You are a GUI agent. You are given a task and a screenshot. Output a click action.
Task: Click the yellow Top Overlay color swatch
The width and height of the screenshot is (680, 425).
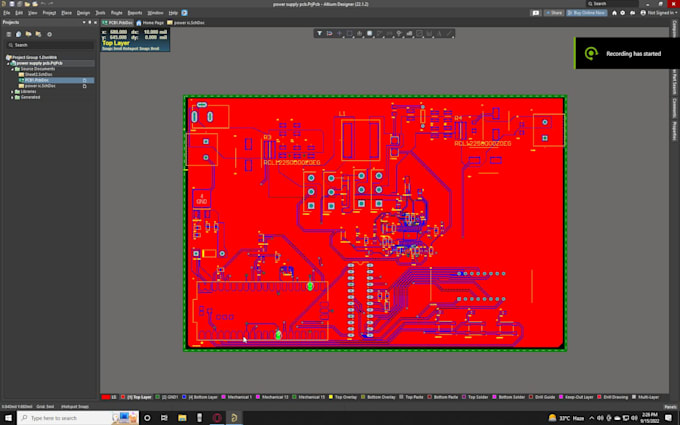coord(330,397)
